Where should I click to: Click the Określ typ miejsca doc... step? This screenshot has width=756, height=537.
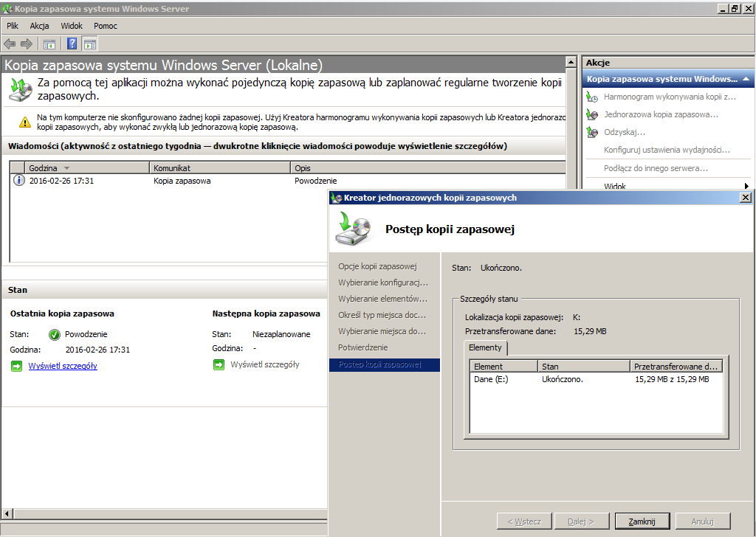[382, 315]
